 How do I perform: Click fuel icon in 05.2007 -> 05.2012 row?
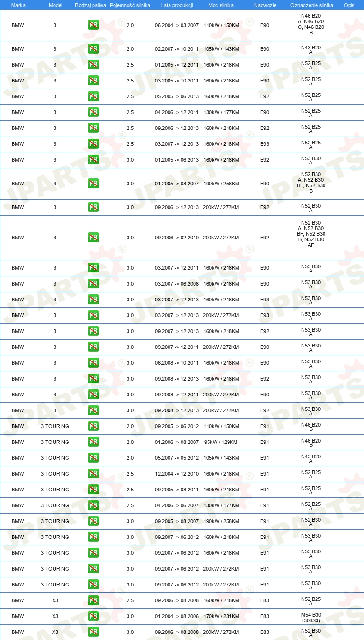[x=93, y=458]
